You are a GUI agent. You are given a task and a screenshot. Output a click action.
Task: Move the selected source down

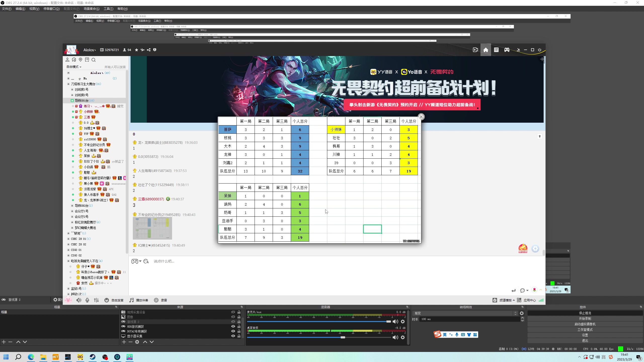click(x=152, y=342)
